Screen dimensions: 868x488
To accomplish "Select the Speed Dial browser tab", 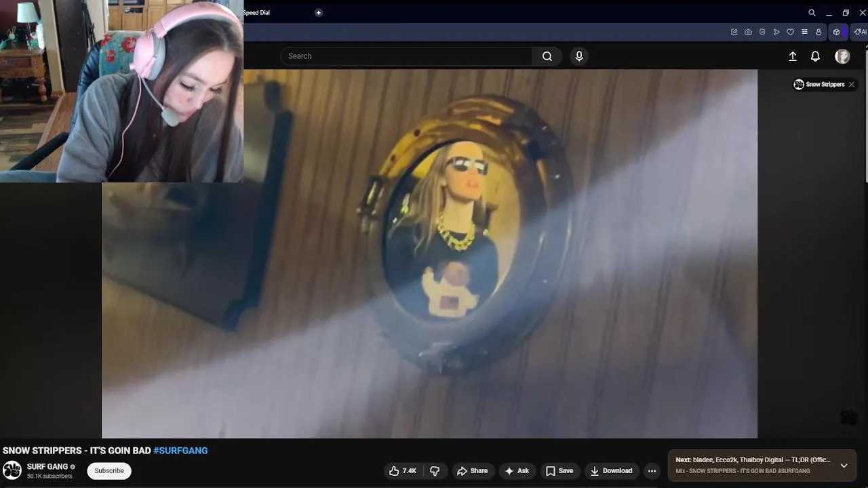I will tap(256, 13).
